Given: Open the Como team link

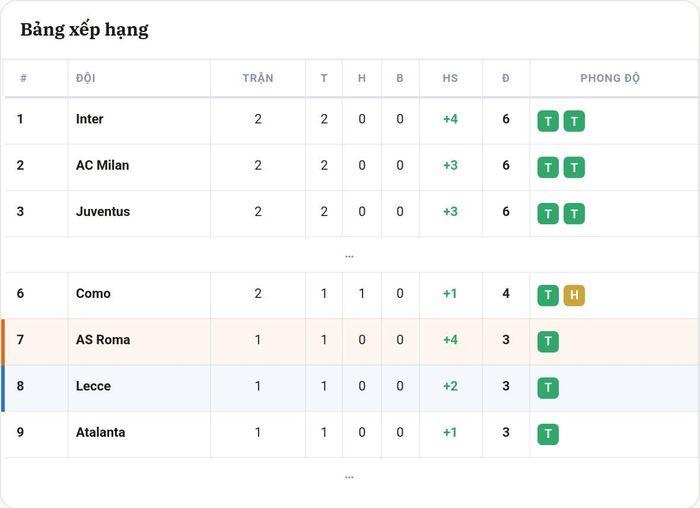Looking at the screenshot, I should (93, 294).
